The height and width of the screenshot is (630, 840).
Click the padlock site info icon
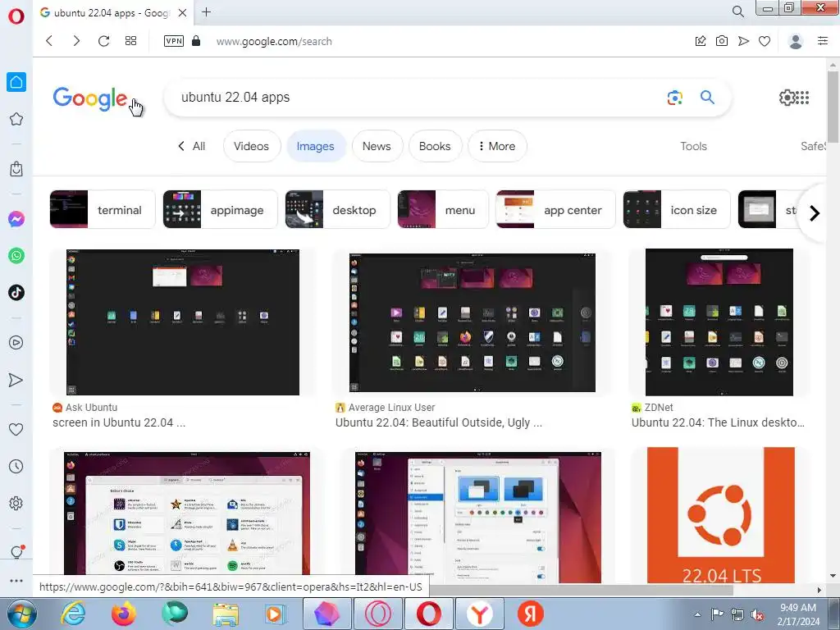[x=196, y=41]
